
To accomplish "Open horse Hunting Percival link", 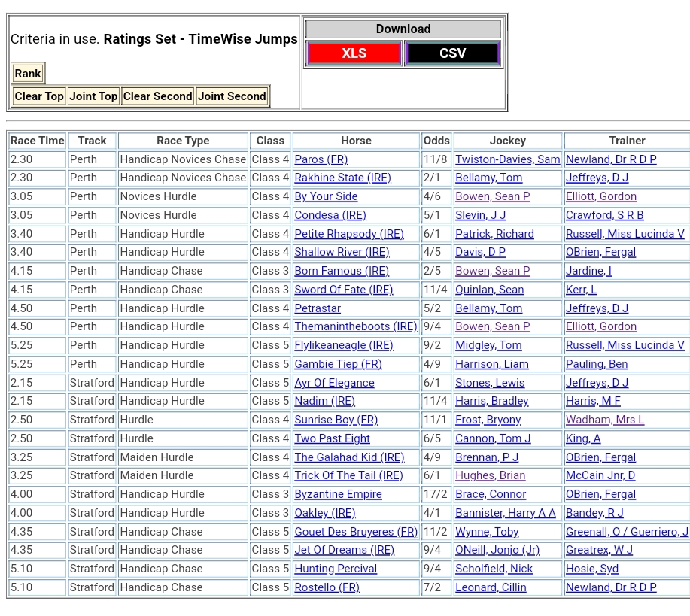I will point(336,569).
